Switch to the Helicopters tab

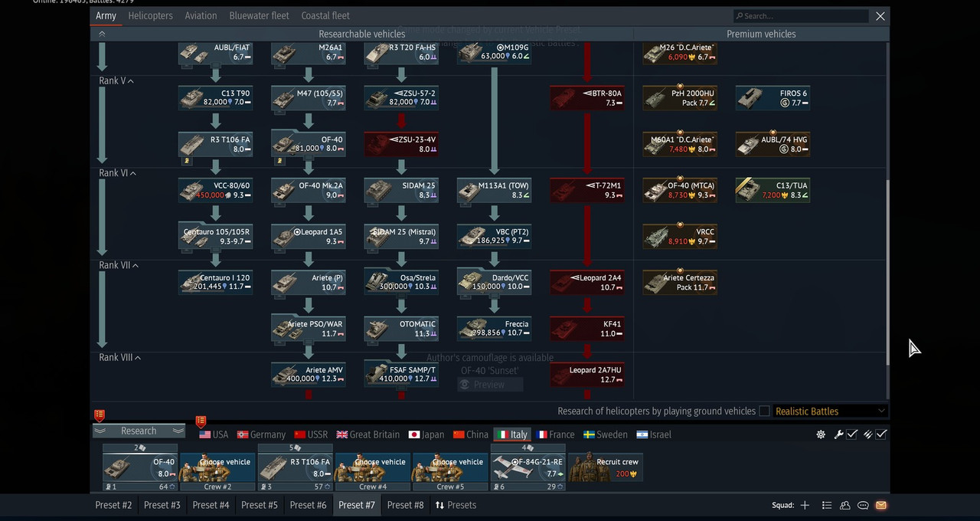point(150,15)
